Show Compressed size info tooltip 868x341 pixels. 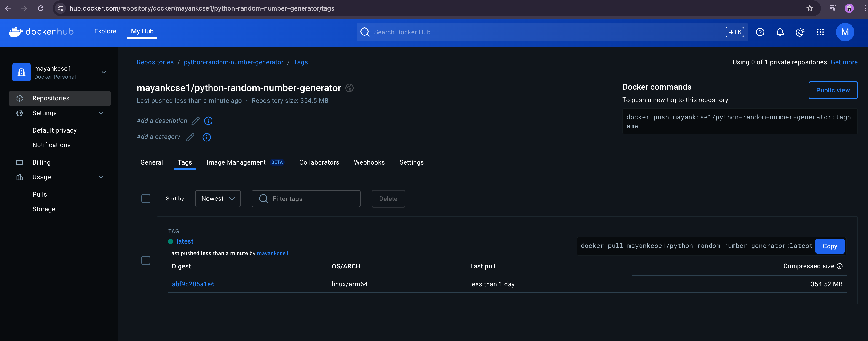(840, 266)
